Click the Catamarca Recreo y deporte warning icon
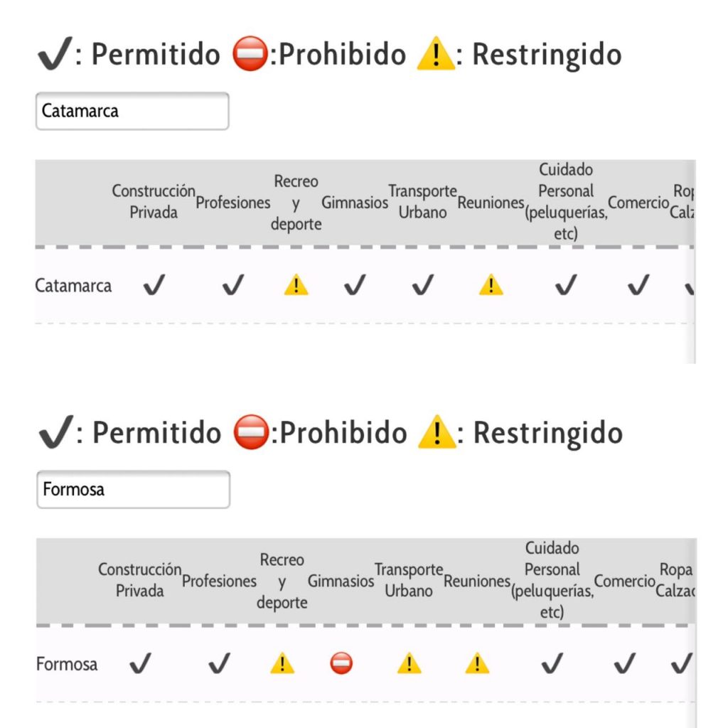 296,285
